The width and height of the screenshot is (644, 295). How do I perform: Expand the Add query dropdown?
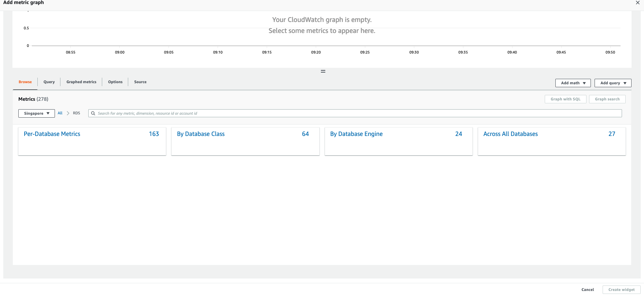click(x=613, y=83)
